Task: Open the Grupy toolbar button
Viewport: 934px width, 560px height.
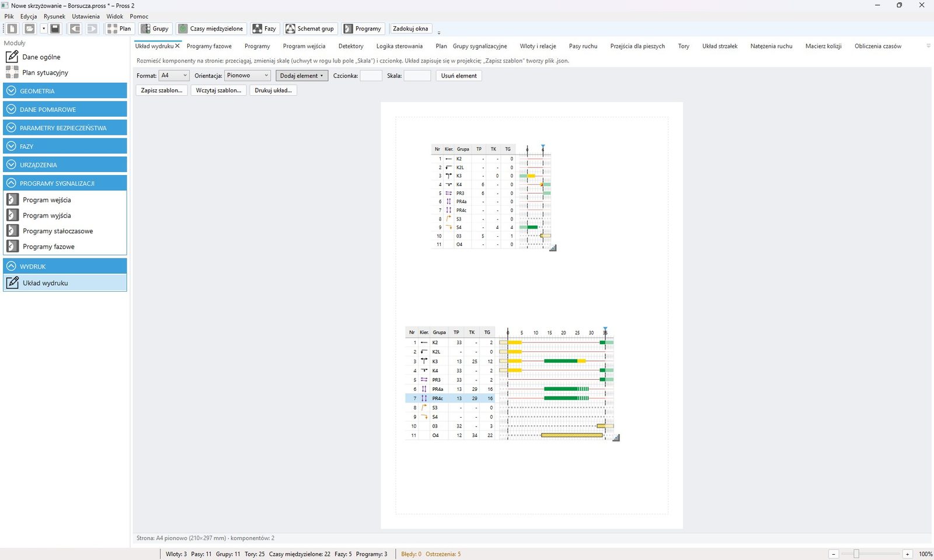Action: [155, 29]
